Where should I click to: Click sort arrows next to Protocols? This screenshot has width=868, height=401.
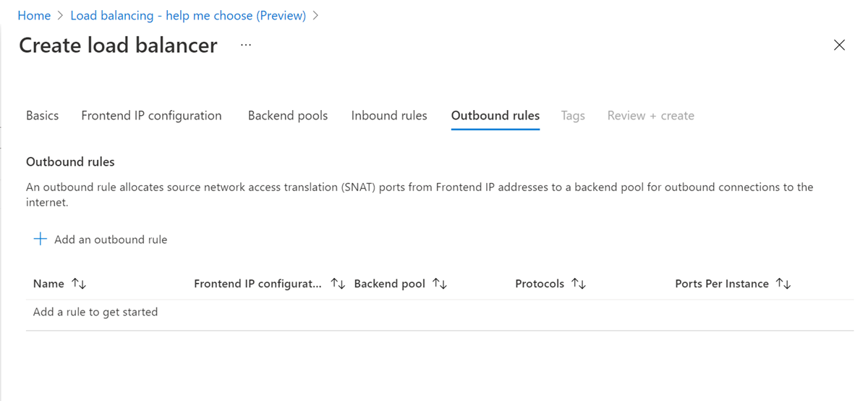(579, 284)
